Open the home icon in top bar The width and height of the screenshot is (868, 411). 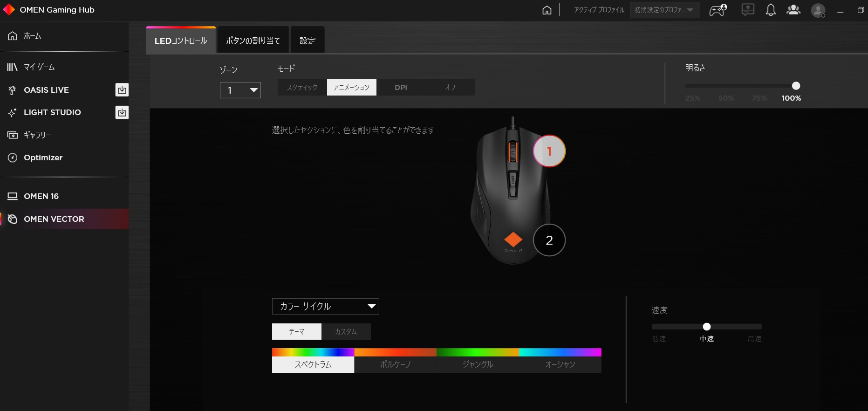point(547,10)
